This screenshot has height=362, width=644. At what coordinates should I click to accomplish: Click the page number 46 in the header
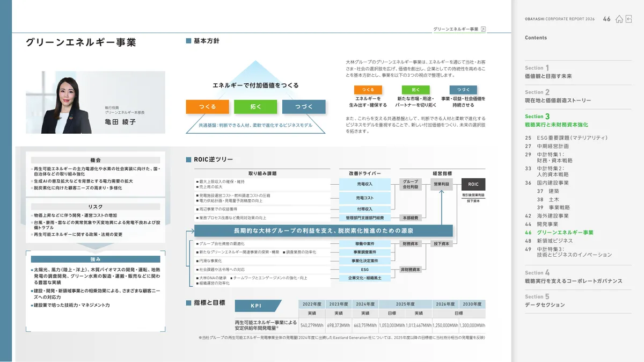(x=606, y=19)
